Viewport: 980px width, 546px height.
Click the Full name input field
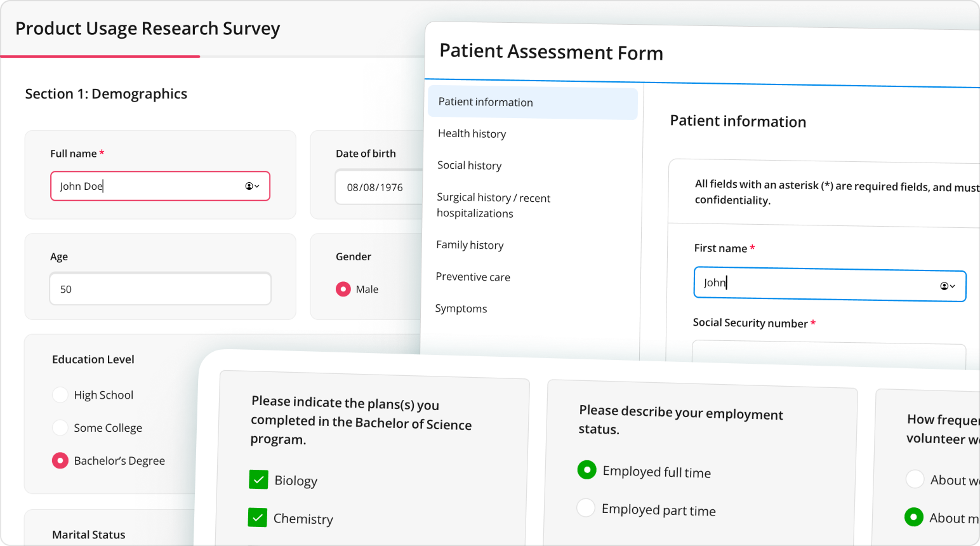click(160, 186)
